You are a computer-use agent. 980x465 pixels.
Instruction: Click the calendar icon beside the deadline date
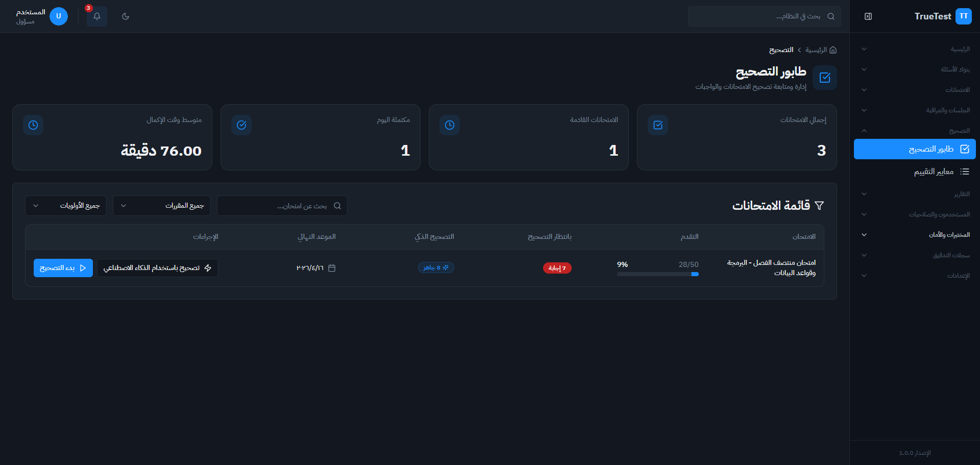[x=332, y=268]
